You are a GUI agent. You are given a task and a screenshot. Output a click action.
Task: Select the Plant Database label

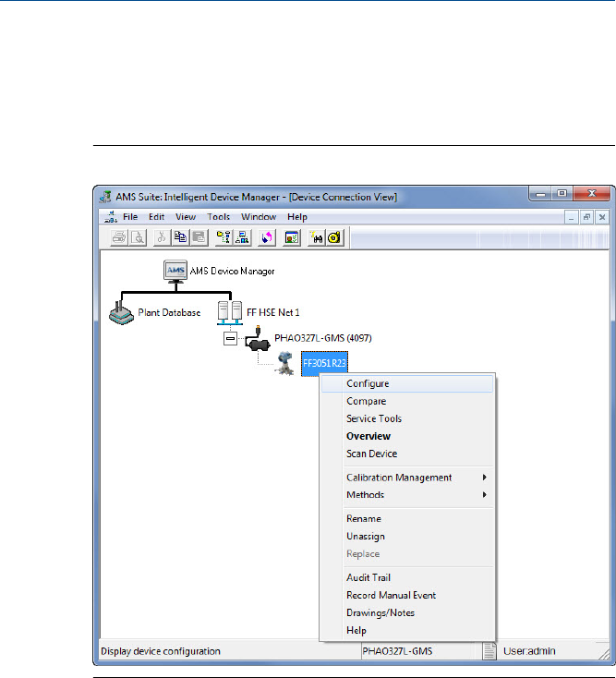click(x=169, y=312)
